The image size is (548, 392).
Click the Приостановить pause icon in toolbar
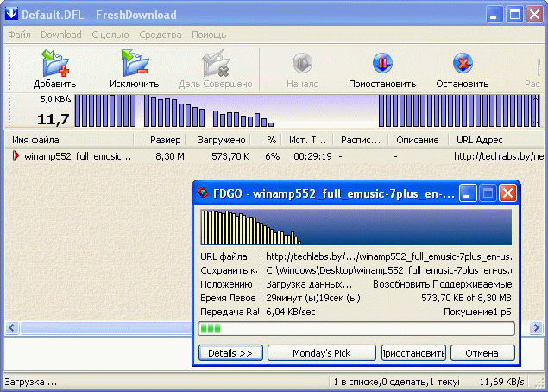pos(382,63)
